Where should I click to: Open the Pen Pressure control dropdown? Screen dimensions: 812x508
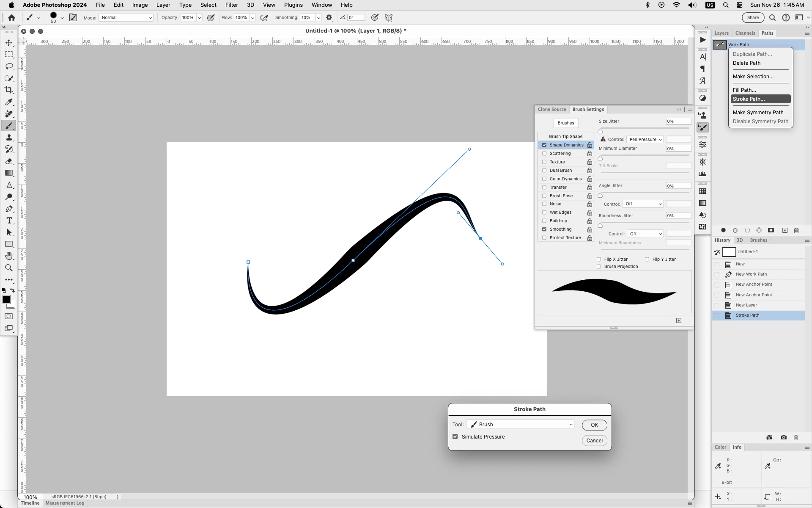(x=645, y=139)
